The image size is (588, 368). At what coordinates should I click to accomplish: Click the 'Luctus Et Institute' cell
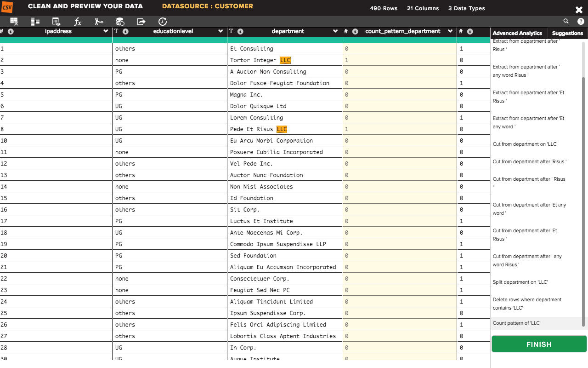285,221
